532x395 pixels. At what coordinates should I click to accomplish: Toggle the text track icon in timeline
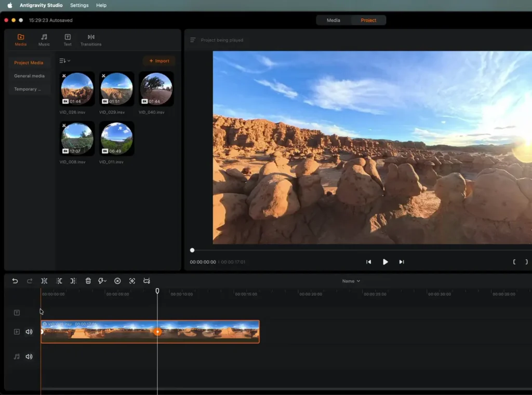click(17, 312)
